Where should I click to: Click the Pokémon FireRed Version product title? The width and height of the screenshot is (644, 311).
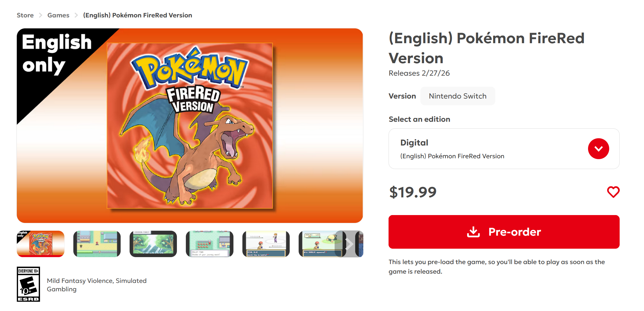[486, 48]
